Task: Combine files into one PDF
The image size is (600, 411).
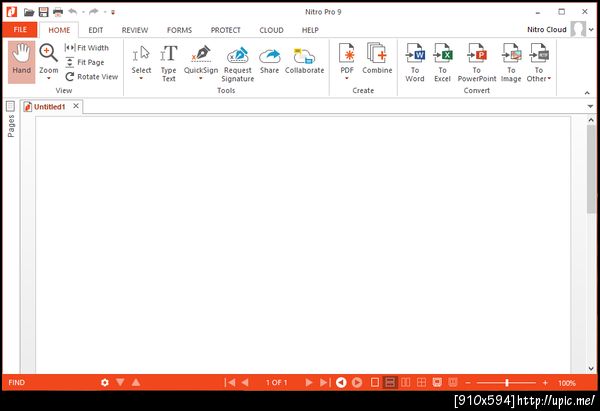Action: pos(377,59)
